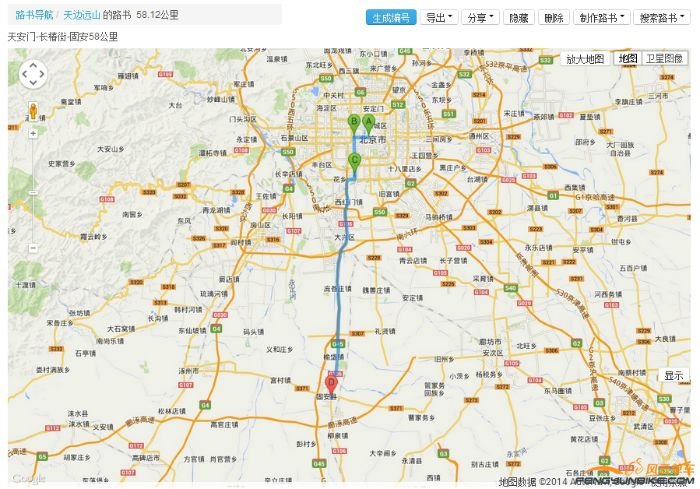Screen dimensions: 700x489
Task: Expand the 制作路书 dropdown menu
Action: (599, 18)
